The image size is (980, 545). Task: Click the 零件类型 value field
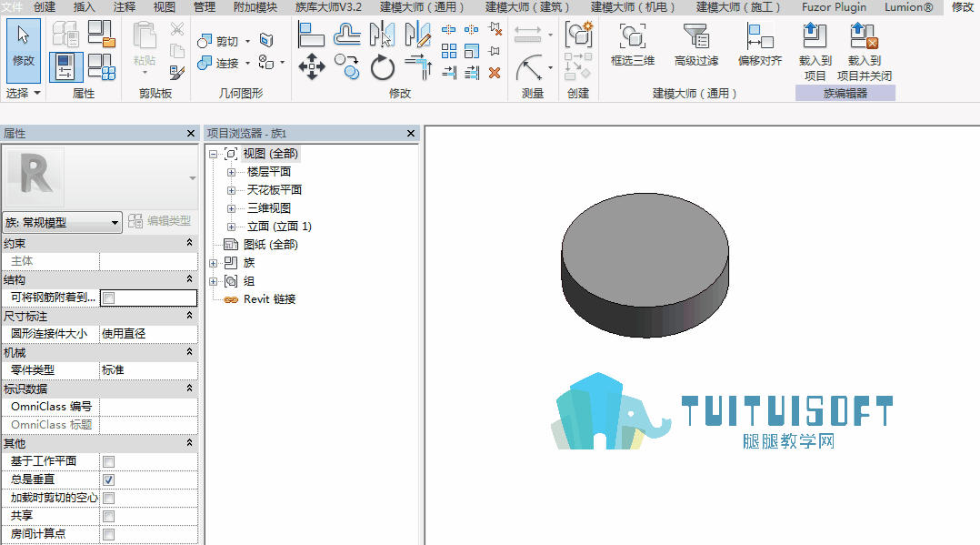(x=148, y=370)
